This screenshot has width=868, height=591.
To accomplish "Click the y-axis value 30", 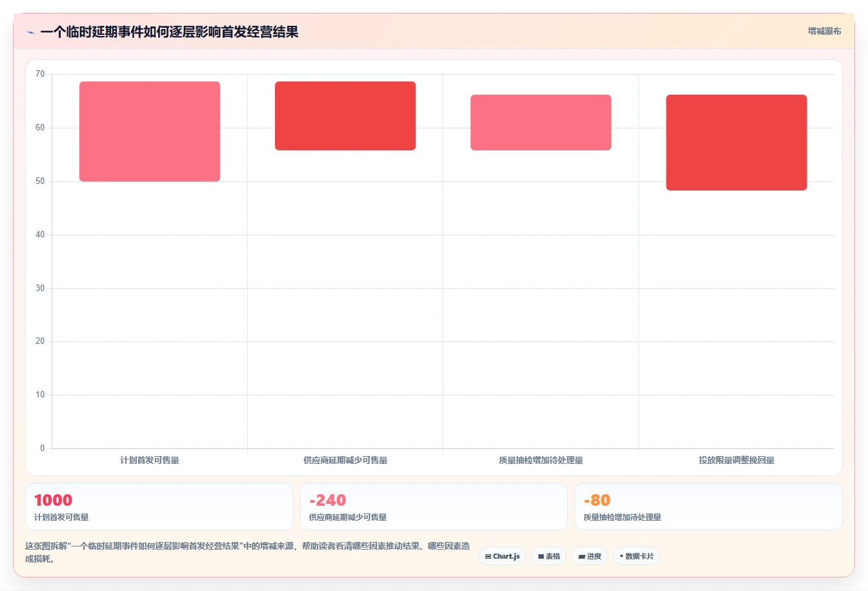I will tap(40, 288).
